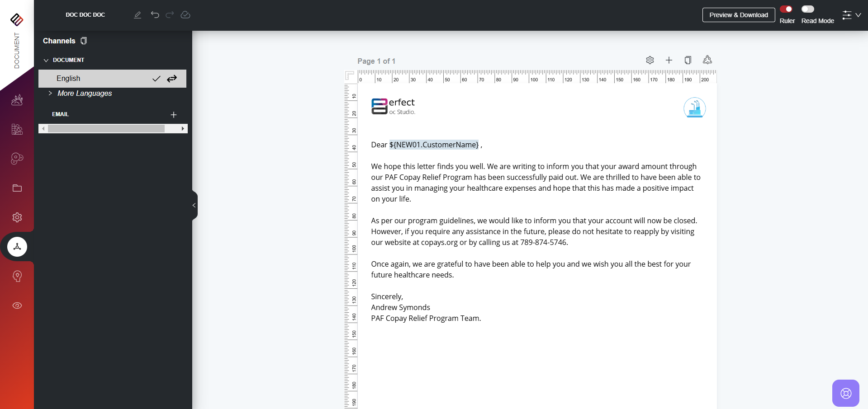
Task: Toggle the Ruler switch off
Action: tap(786, 9)
